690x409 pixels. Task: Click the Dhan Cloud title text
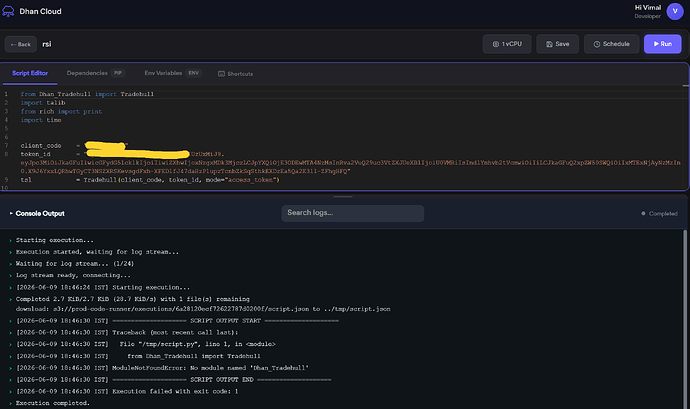(x=40, y=11)
